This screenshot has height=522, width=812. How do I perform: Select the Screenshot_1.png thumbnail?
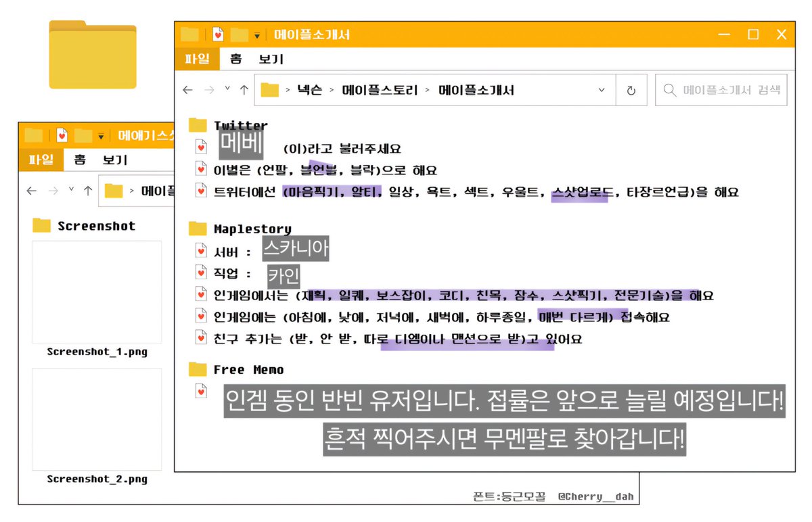click(96, 293)
